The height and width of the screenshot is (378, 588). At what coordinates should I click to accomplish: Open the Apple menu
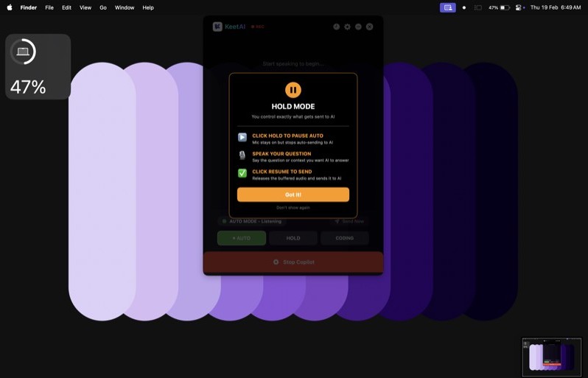pyautogui.click(x=10, y=7)
